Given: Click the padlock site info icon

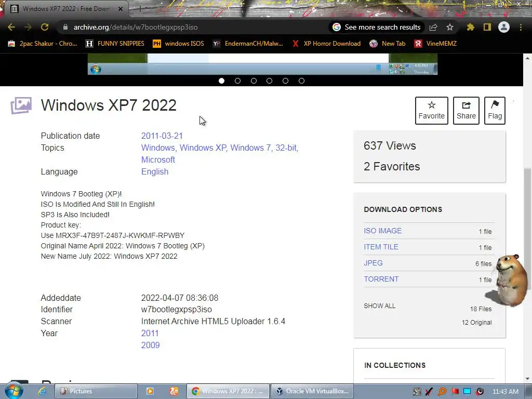Looking at the screenshot, I should (x=65, y=27).
